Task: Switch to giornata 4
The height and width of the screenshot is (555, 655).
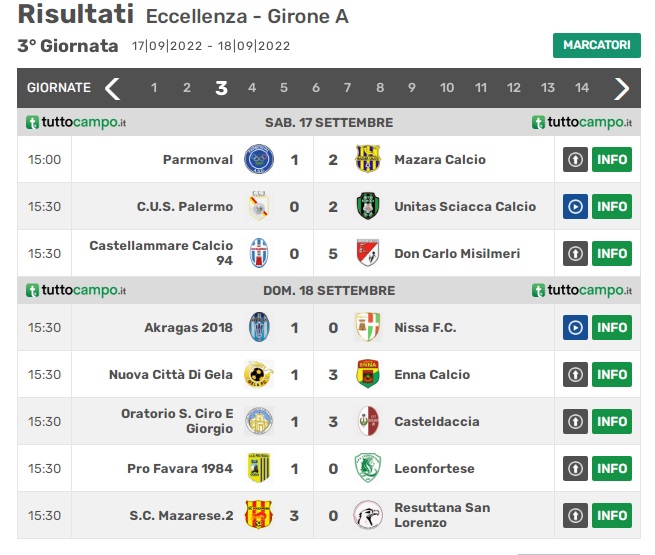Action: (252, 88)
